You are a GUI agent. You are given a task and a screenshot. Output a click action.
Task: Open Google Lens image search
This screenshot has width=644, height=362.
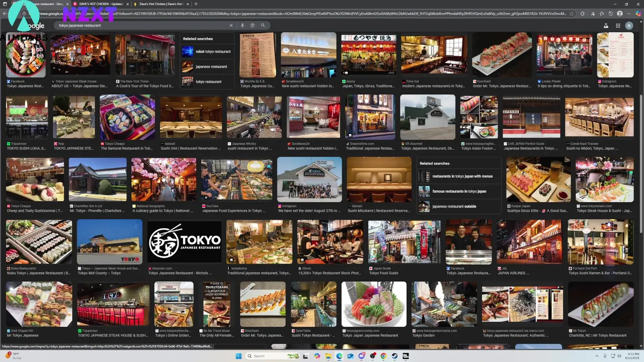(x=252, y=25)
